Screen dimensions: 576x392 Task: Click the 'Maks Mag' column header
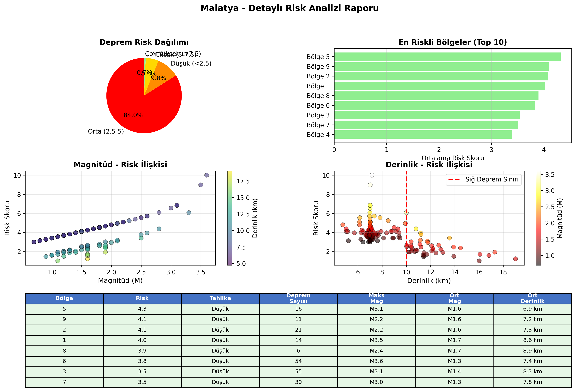coord(376,298)
